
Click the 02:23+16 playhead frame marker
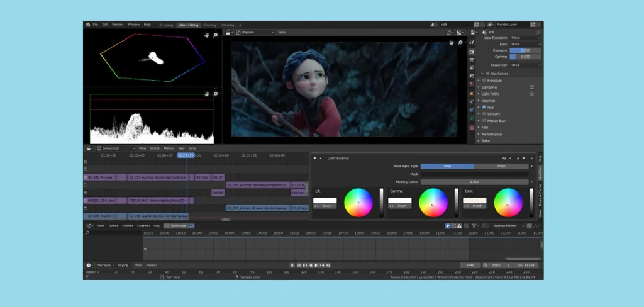coord(186,155)
